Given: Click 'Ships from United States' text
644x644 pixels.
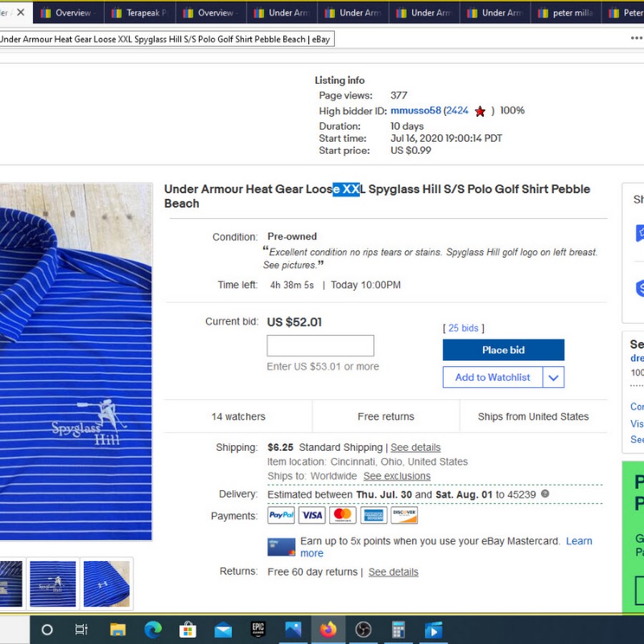Looking at the screenshot, I should [533, 416].
